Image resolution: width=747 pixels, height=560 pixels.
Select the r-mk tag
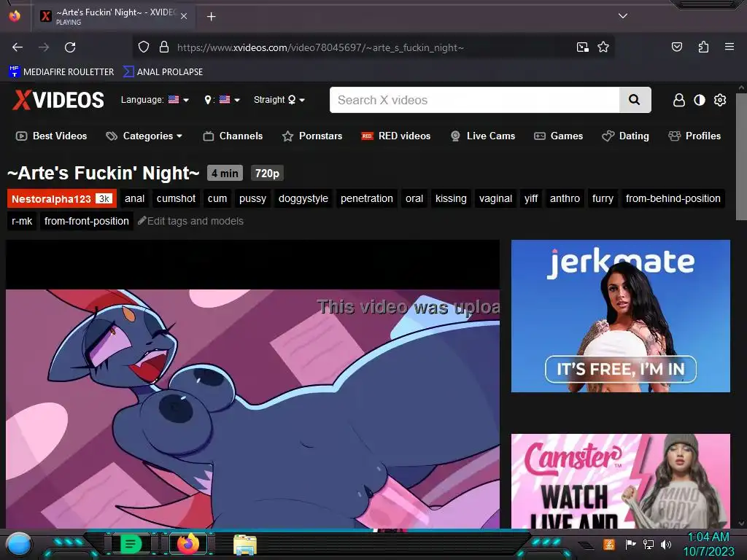click(22, 221)
